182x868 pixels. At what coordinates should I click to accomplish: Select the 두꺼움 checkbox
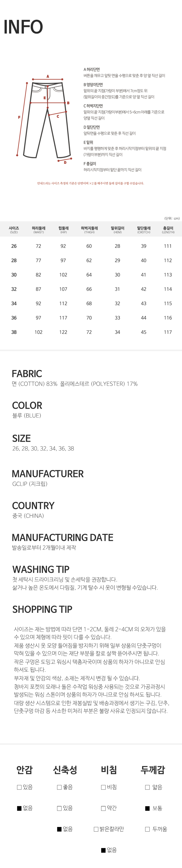147,829
